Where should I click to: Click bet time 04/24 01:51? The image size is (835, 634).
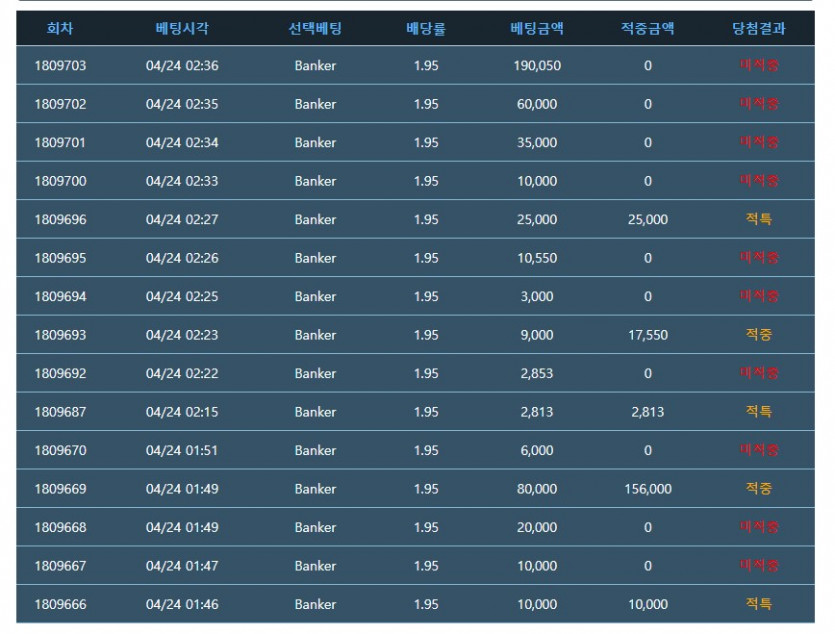pyautogui.click(x=182, y=450)
